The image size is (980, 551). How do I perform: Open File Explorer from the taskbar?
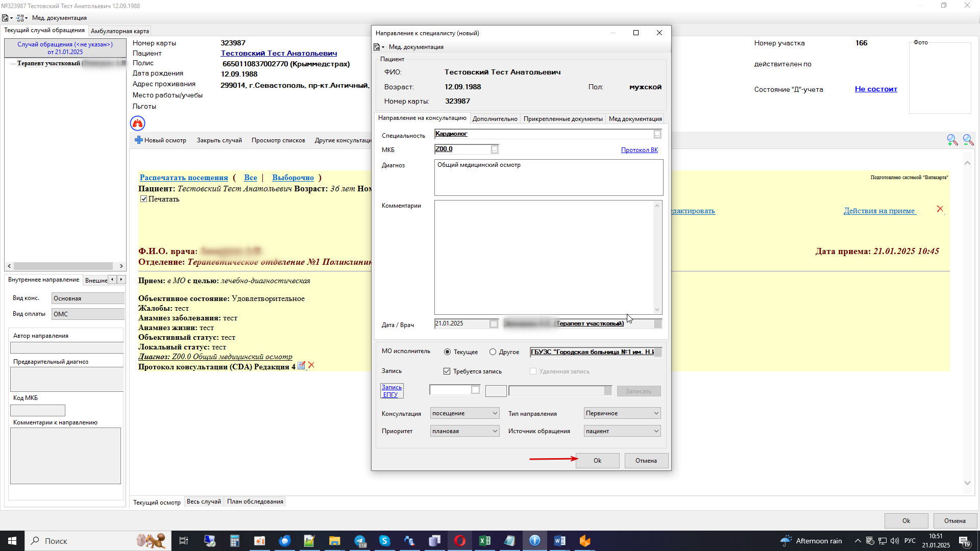334,541
